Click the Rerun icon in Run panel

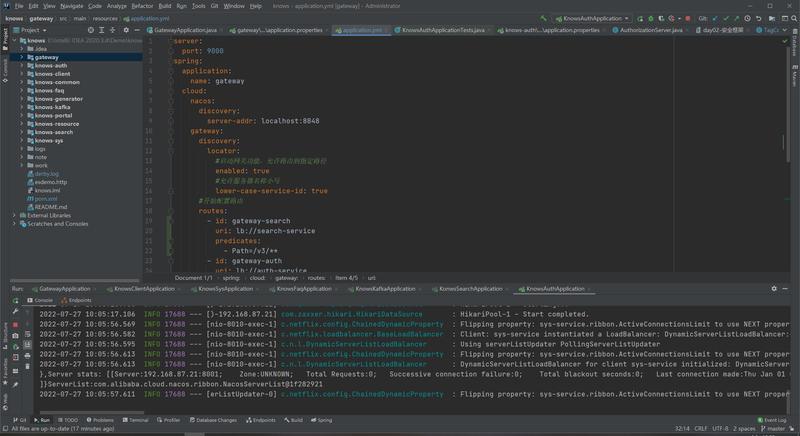coord(15,301)
